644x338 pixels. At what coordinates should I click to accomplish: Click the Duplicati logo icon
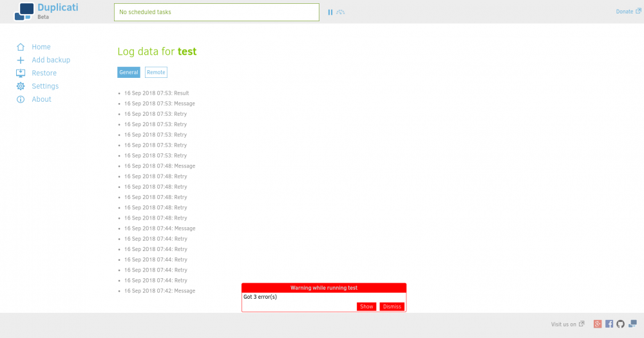(24, 12)
